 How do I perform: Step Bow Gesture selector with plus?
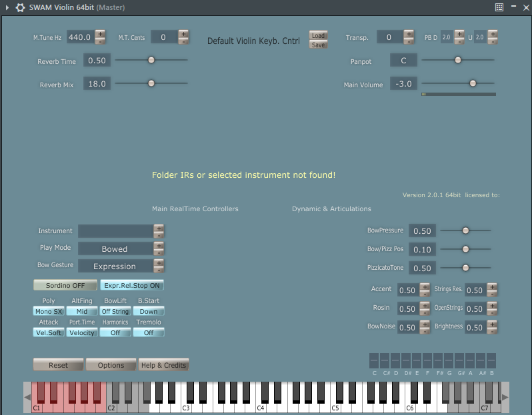(159, 262)
